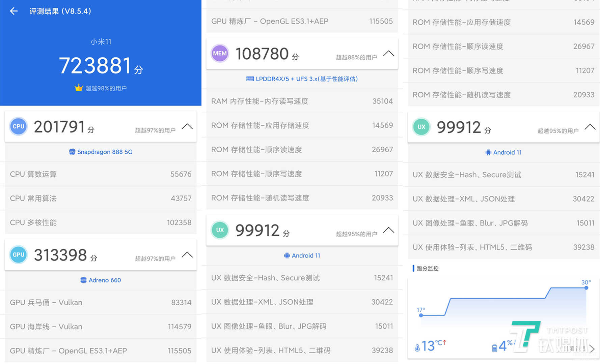Select ROM 顺序读速度 row in middle screenshot
Image resolution: width=600 pixels, height=364 pixels.
[302, 150]
